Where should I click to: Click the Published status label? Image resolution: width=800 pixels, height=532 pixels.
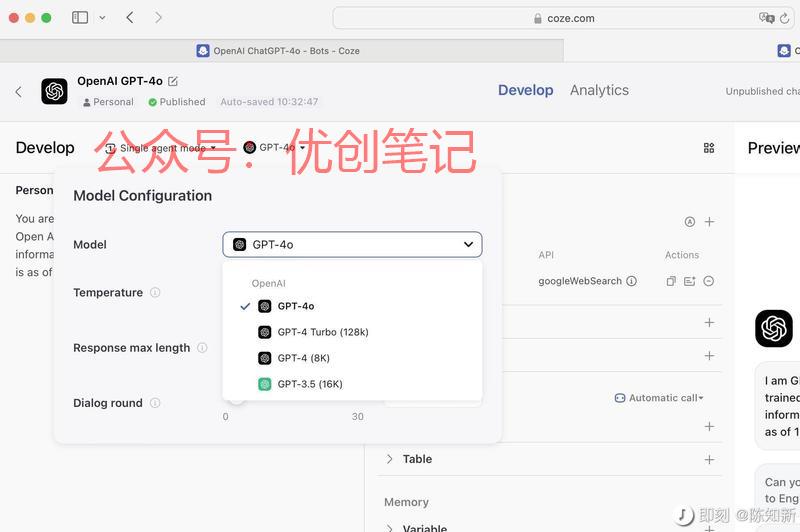coord(177,102)
